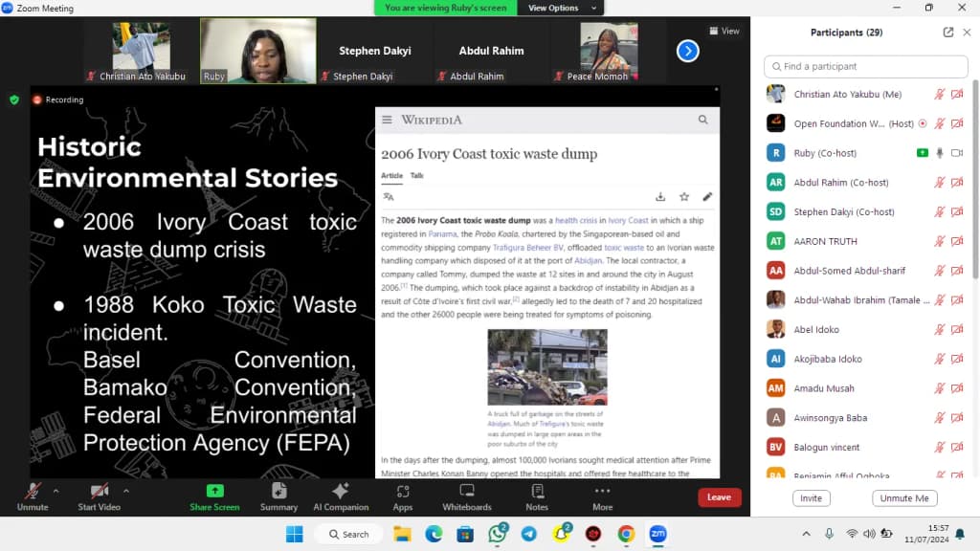Click the Abidjan garbage truck photo

(547, 366)
